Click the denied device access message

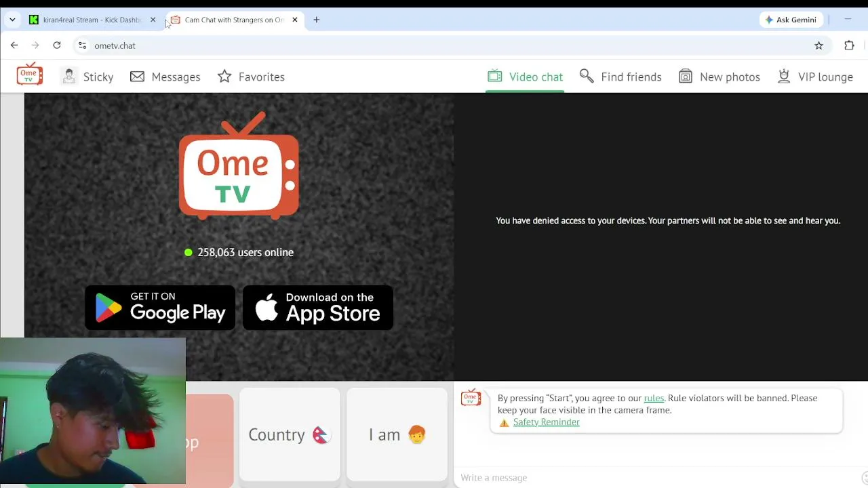(668, 220)
